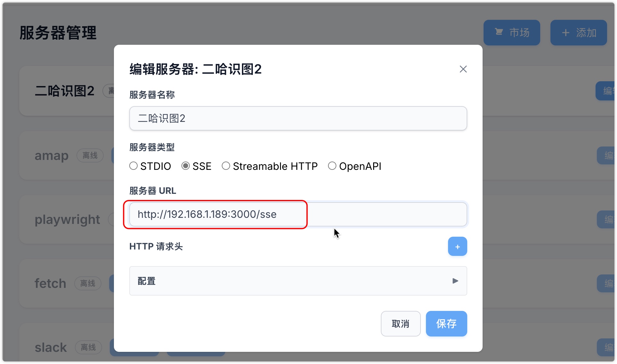
Task: Click the 服务器 URL text field
Action: tap(298, 214)
